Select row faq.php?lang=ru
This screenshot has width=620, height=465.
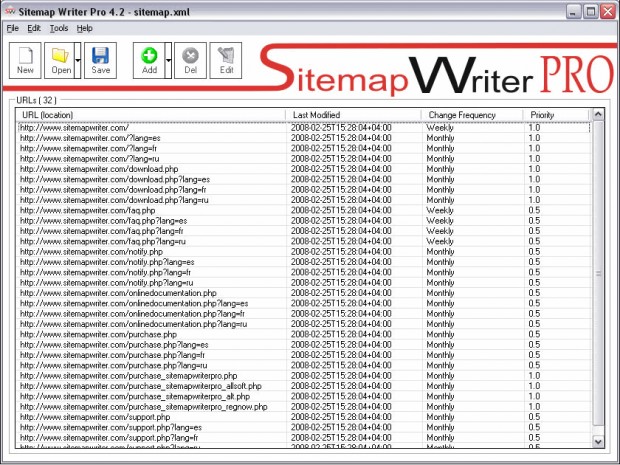coord(304,241)
